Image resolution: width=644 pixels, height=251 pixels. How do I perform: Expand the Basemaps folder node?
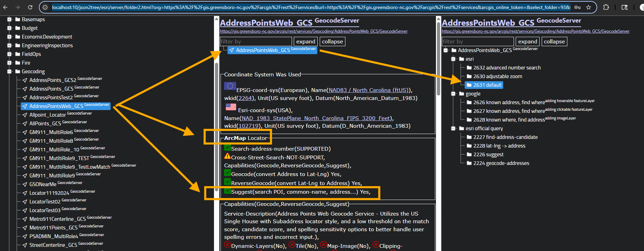click(x=9, y=19)
